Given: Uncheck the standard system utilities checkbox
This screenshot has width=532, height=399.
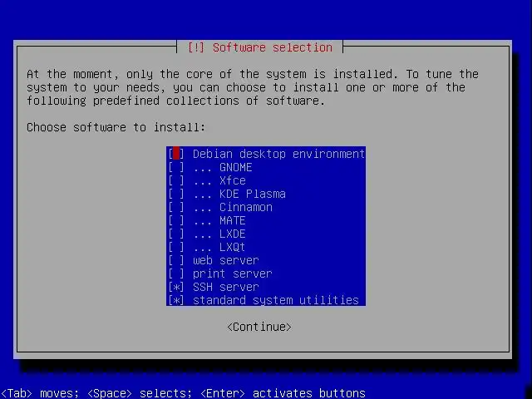Looking at the screenshot, I should click(176, 300).
